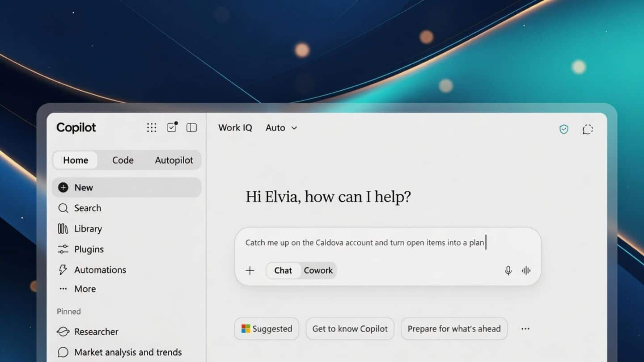Click the Pinned section heading
Viewport: 644px width, 362px height.
69,311
